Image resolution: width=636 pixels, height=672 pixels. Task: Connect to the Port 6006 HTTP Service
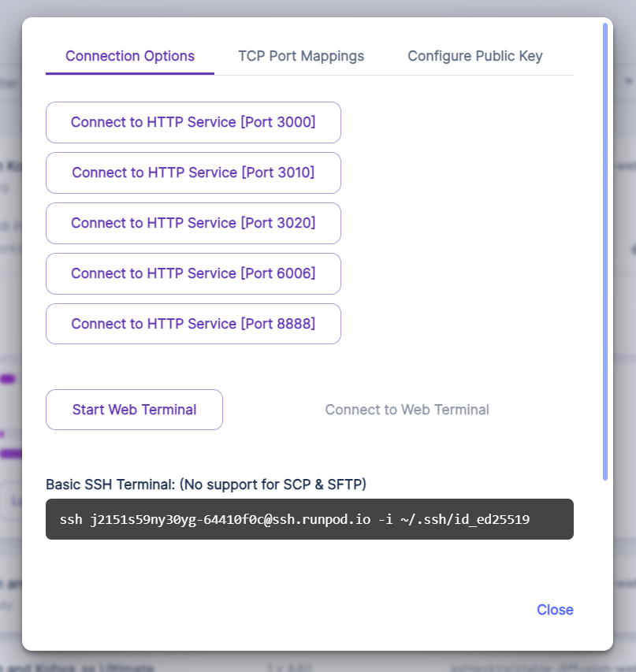(x=193, y=273)
